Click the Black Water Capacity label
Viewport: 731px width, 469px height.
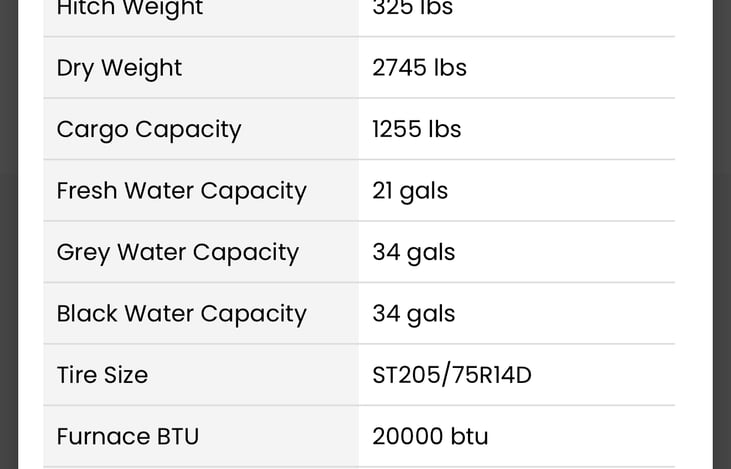click(x=181, y=314)
